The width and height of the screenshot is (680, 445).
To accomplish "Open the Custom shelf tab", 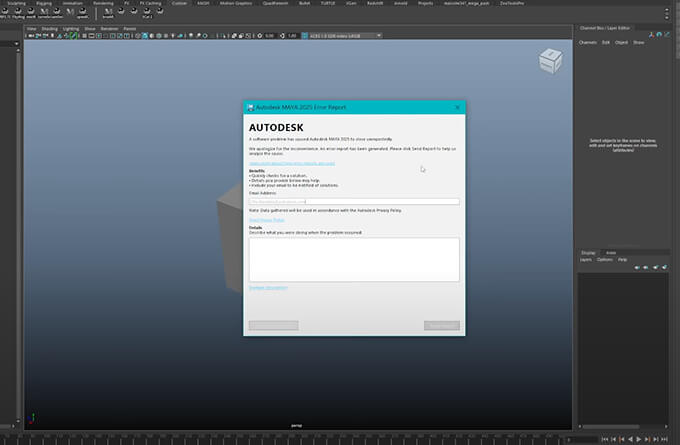I will click(179, 4).
